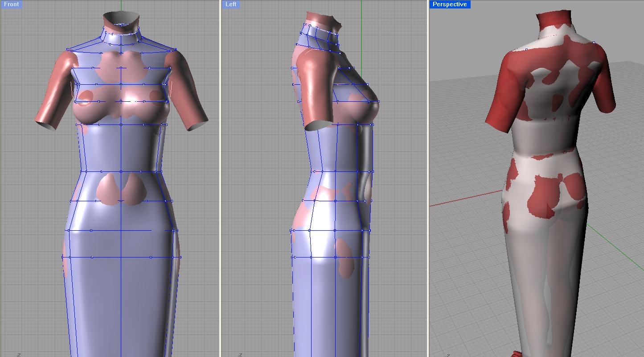This screenshot has height=357, width=644.
Task: Activate the Front viewport title label
Action: point(11,4)
